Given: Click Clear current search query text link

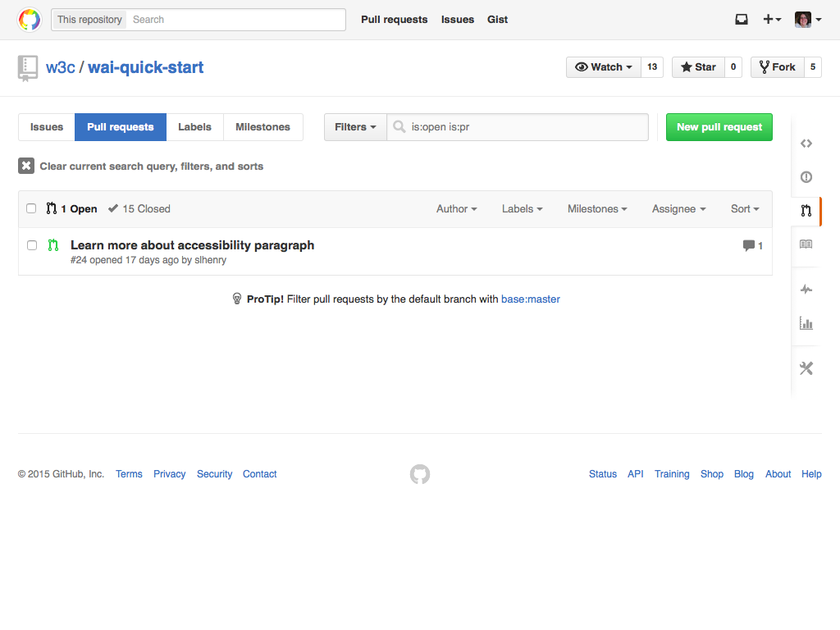Looking at the screenshot, I should point(152,166).
